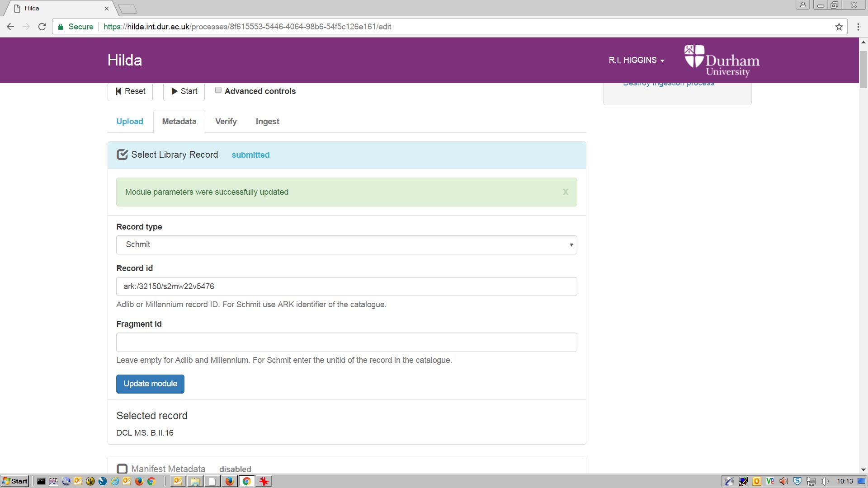Toggle Advanced controls checkbox
Image resolution: width=868 pixels, height=488 pixels.
click(x=218, y=90)
